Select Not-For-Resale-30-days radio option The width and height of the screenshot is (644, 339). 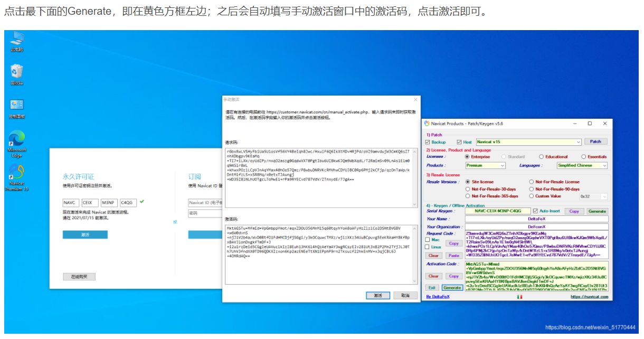(468, 189)
